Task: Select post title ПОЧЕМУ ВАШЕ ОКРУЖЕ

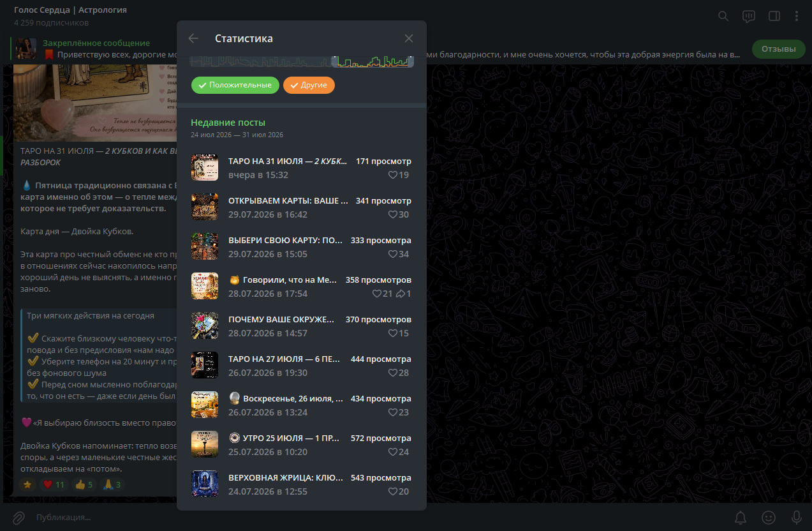Action: tap(282, 320)
